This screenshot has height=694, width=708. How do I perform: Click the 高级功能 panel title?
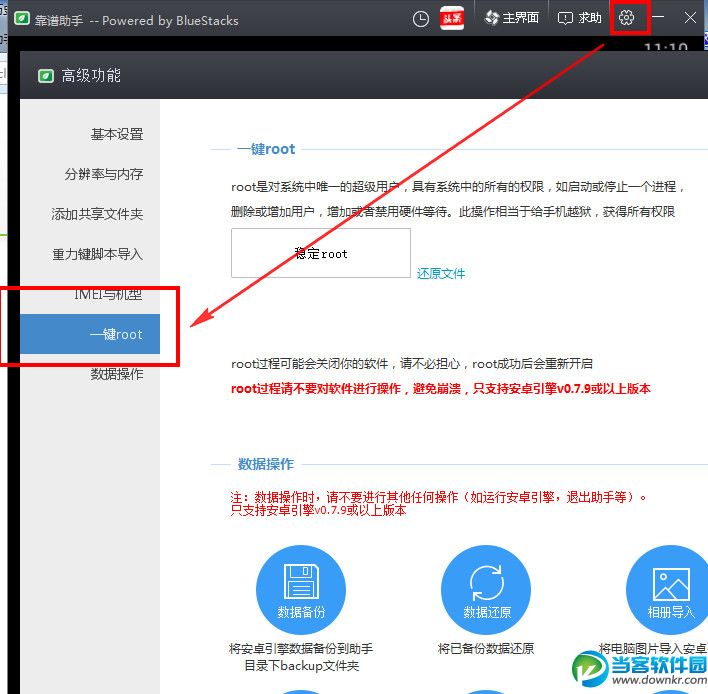[x=91, y=75]
